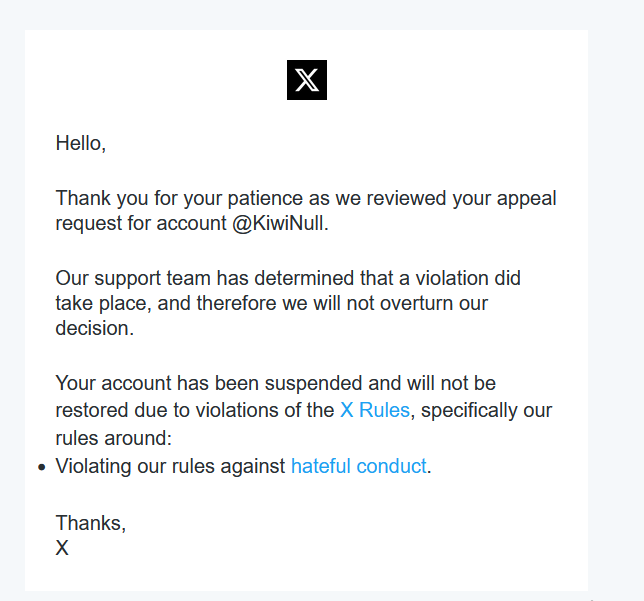The width and height of the screenshot is (644, 601).
Task: Click the "X" signature below Thanks
Action: click(62, 548)
